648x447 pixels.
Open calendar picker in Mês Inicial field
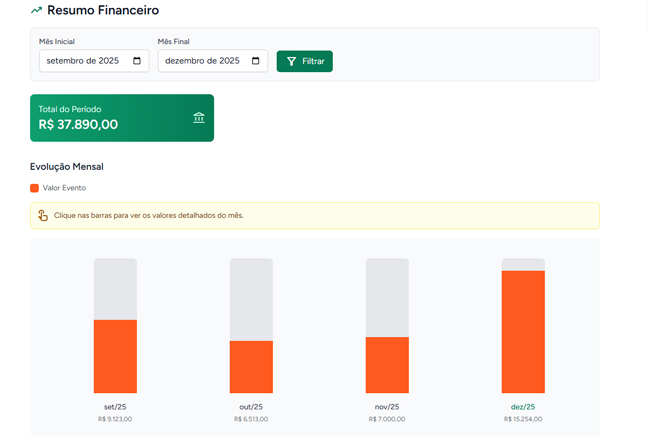pyautogui.click(x=137, y=61)
